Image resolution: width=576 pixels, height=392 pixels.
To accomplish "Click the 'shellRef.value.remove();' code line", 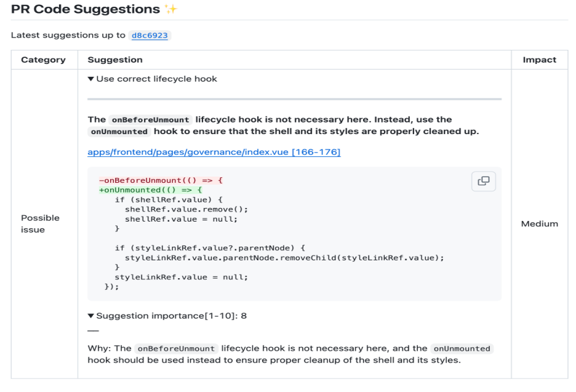I will click(186, 209).
